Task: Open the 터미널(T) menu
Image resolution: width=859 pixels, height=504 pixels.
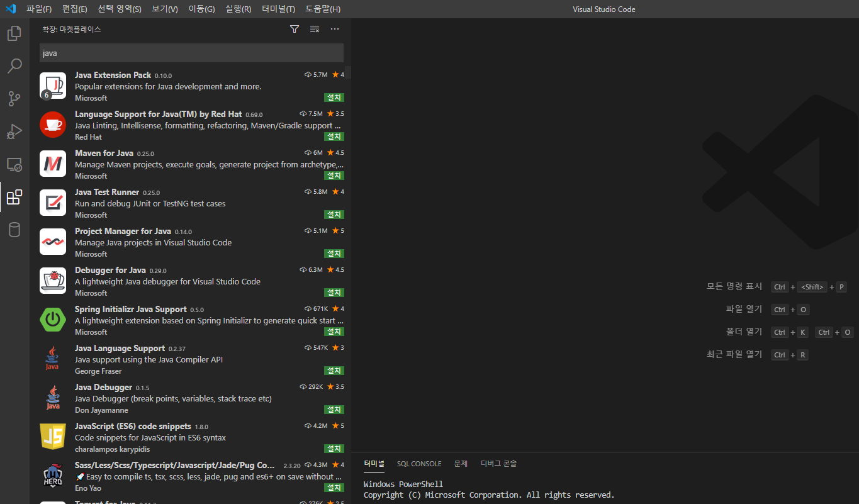Action: point(279,9)
